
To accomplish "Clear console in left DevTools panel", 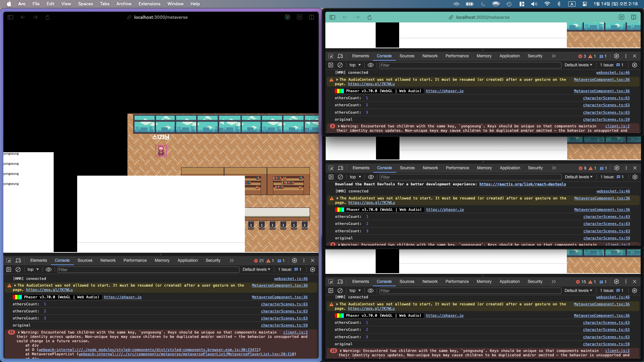I will point(18,269).
